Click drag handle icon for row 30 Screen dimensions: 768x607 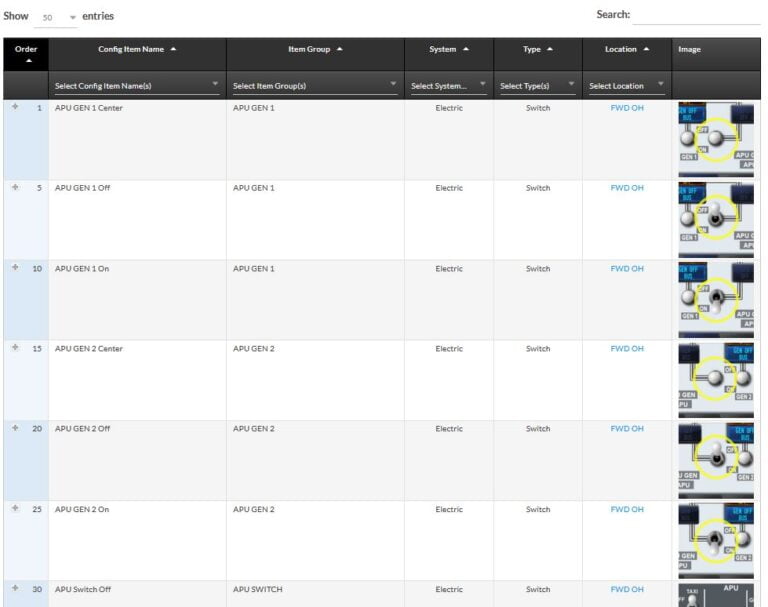pyautogui.click(x=14, y=589)
